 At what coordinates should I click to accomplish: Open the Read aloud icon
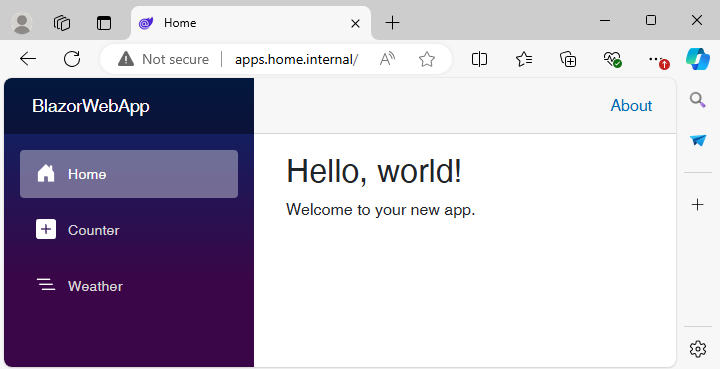point(387,59)
